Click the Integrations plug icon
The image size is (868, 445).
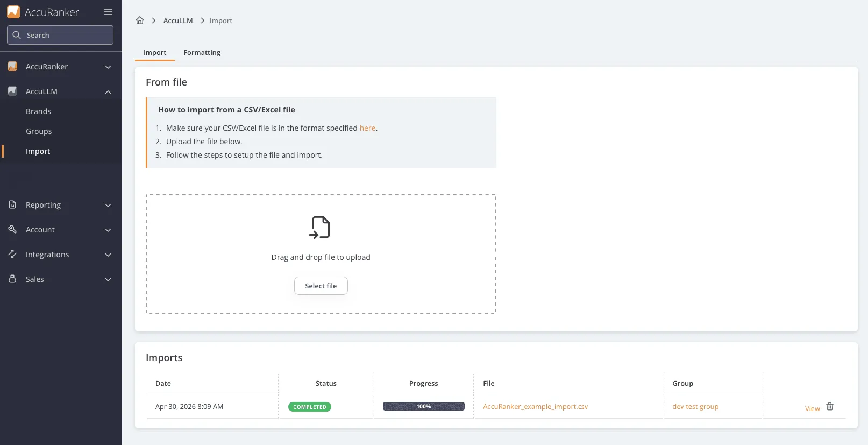12,255
